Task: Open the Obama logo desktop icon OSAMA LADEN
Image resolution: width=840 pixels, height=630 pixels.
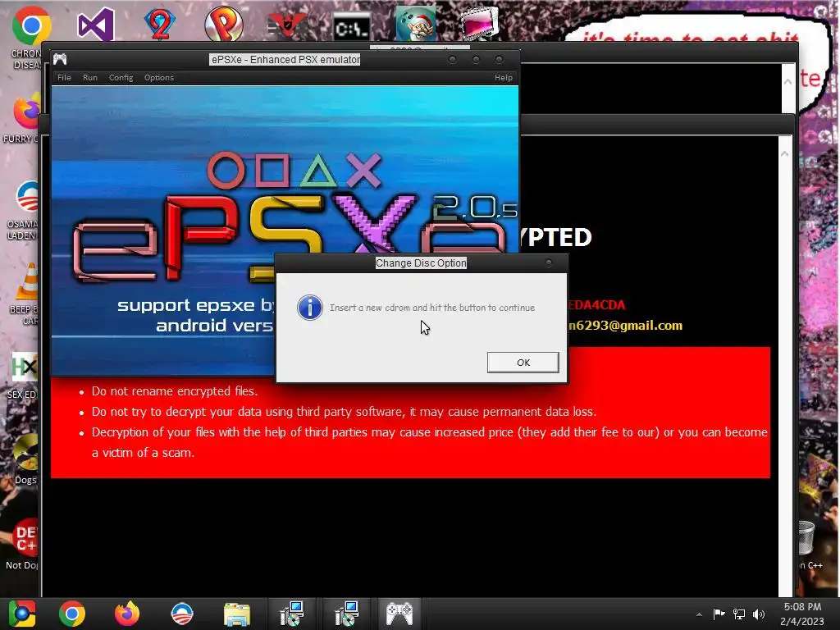Action: pyautogui.click(x=27, y=197)
